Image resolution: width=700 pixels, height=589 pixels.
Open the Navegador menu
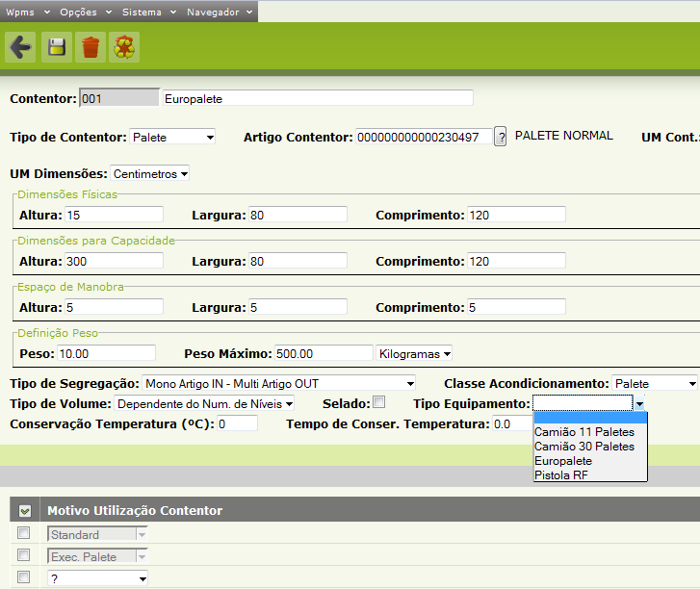point(220,13)
